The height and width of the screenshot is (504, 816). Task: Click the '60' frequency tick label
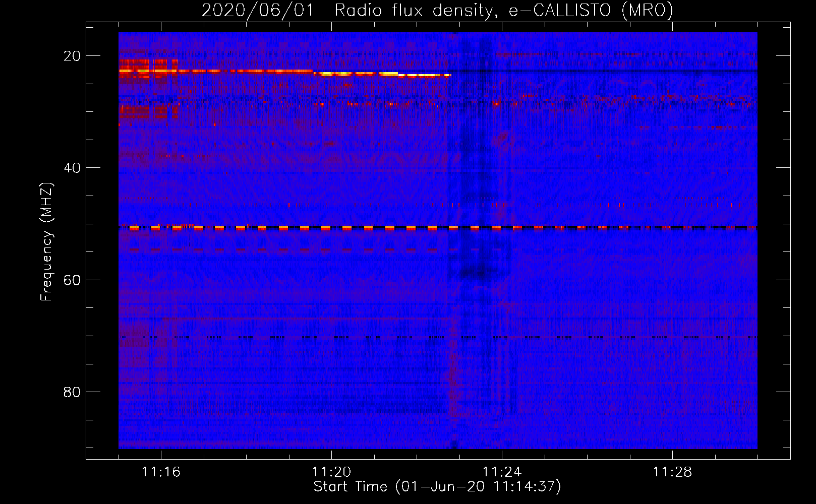click(x=72, y=280)
